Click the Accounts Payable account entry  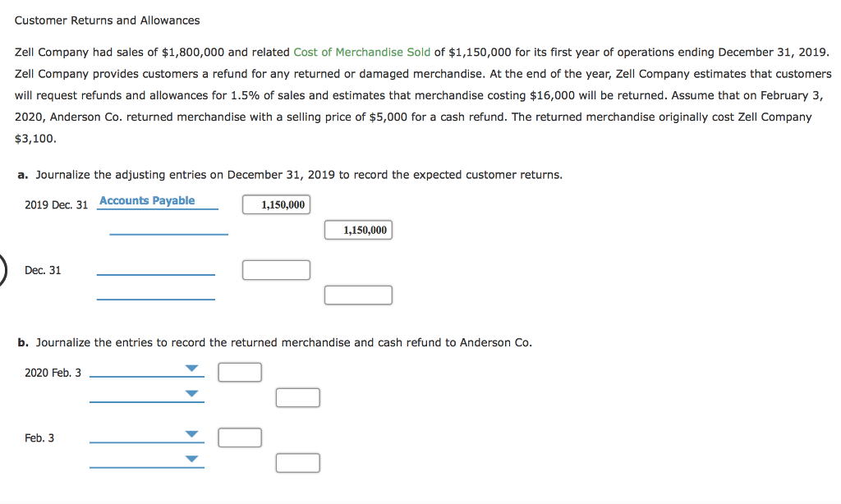[146, 199]
